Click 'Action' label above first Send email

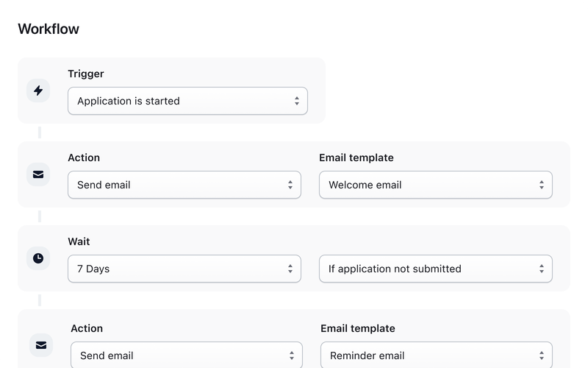[84, 158]
